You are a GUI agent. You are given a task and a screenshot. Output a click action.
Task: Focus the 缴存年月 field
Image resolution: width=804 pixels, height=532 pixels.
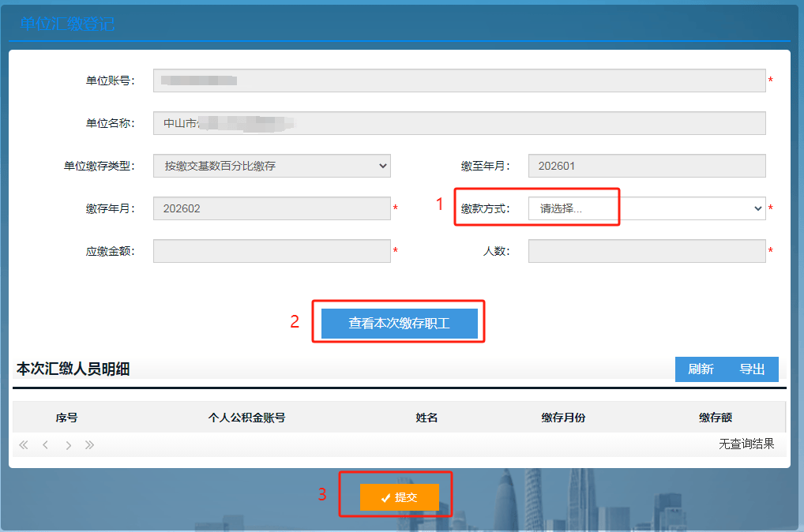coord(272,208)
